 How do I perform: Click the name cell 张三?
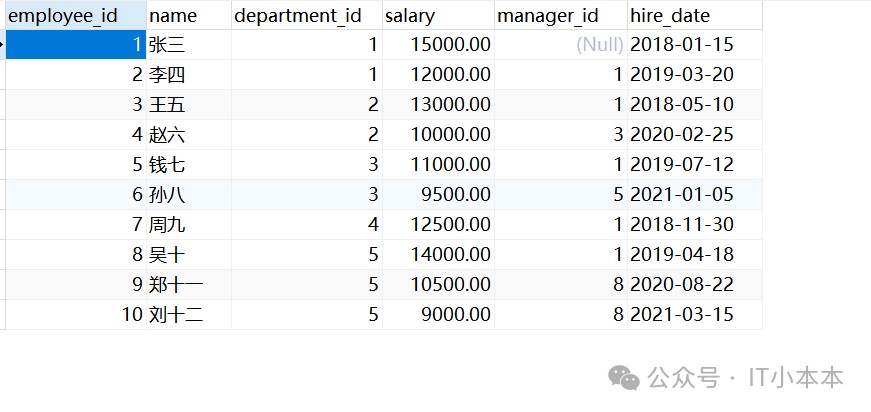[189, 45]
